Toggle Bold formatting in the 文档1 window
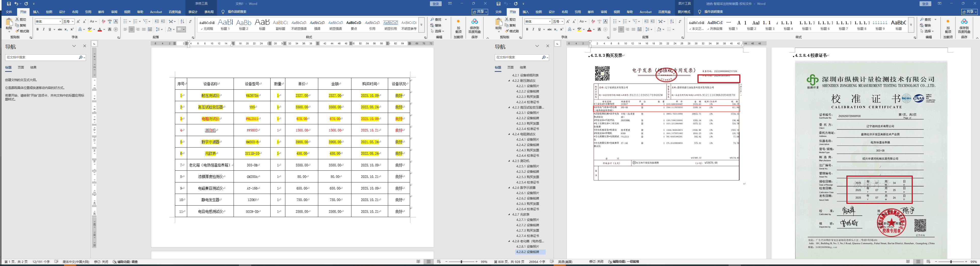 tap(37, 29)
